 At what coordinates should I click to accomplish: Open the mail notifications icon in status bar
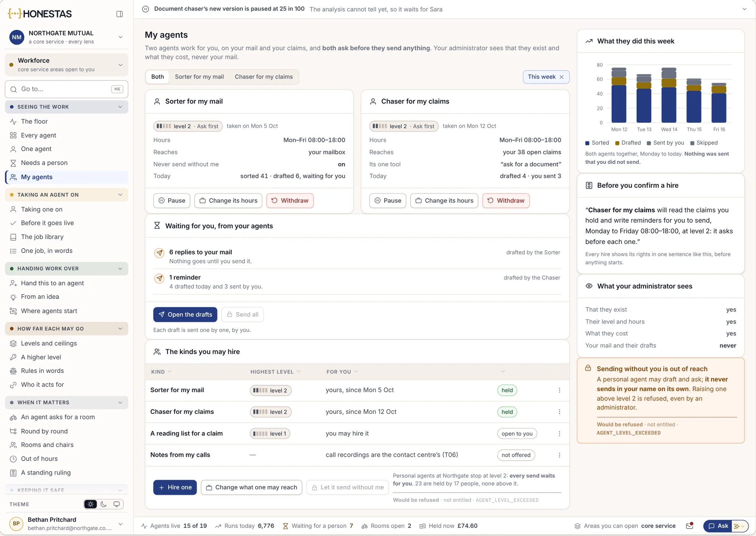coord(689,526)
